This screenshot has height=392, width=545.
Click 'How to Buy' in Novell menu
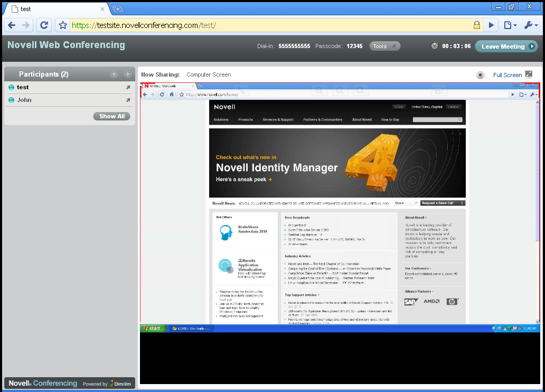coord(390,119)
